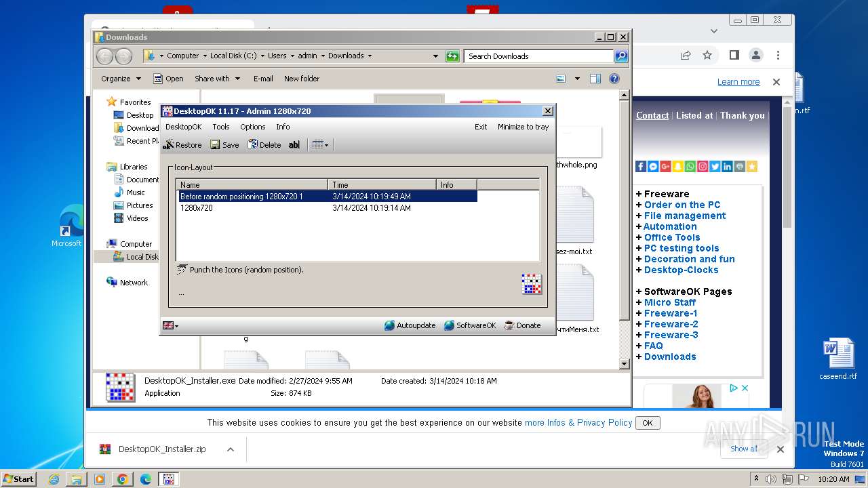Open the Organize dropdown in Explorer
Image resolution: width=868 pixels, height=488 pixels.
[x=121, y=79]
